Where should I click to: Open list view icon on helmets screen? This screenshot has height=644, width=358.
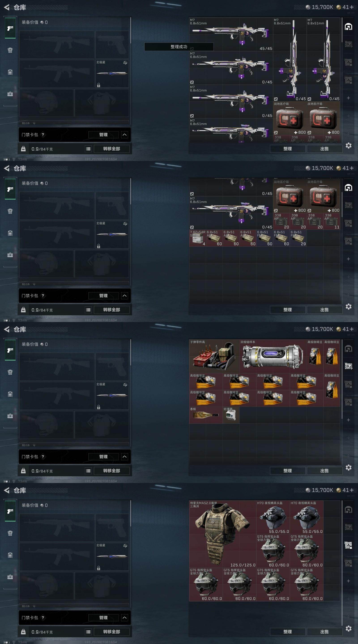click(x=88, y=632)
